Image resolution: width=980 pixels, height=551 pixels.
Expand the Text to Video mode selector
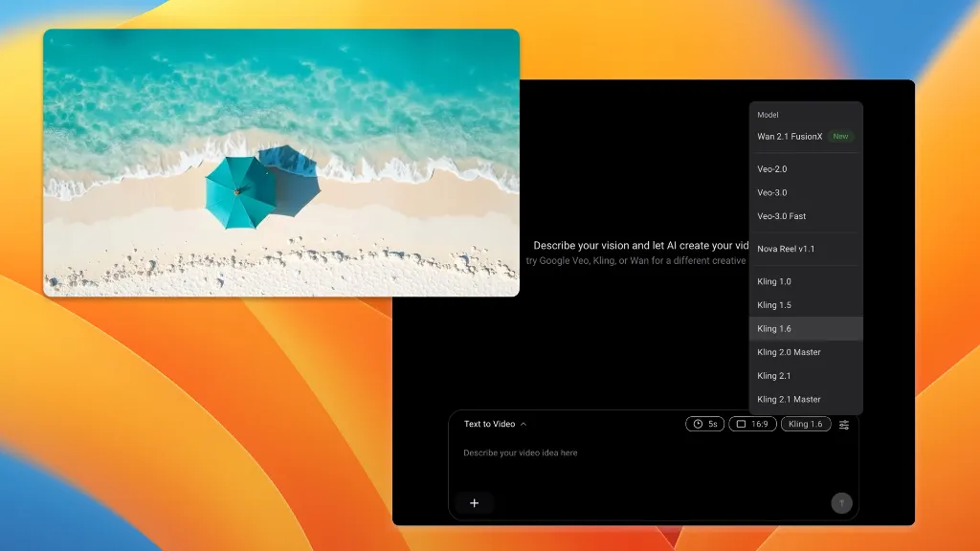495,424
